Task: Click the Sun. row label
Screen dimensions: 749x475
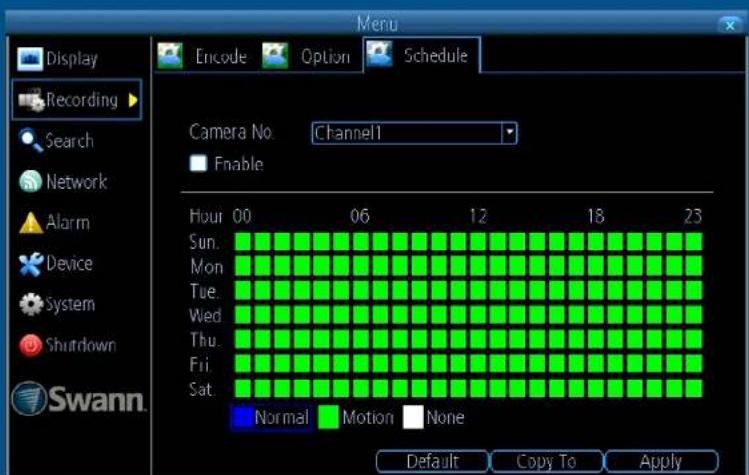Action: [x=204, y=242]
